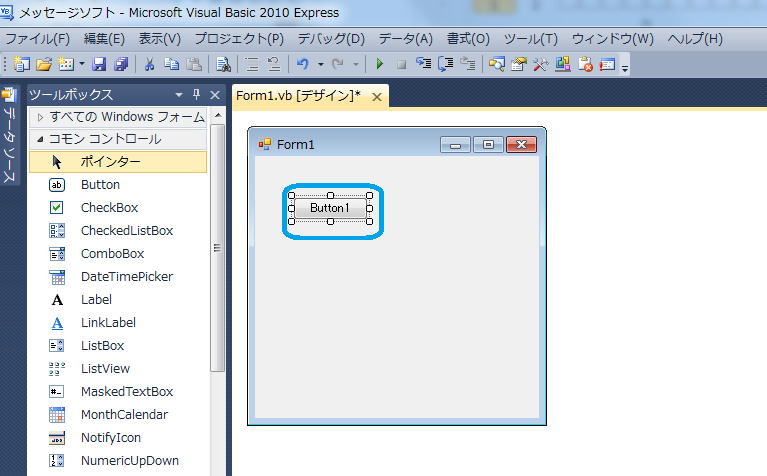Undo the last action with the blue arrow

click(x=303, y=64)
